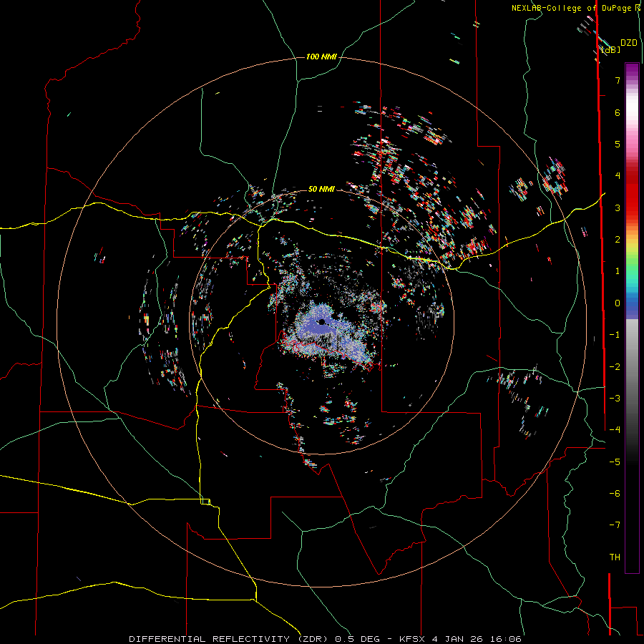Click the 1 dB legend tick label

(618, 271)
